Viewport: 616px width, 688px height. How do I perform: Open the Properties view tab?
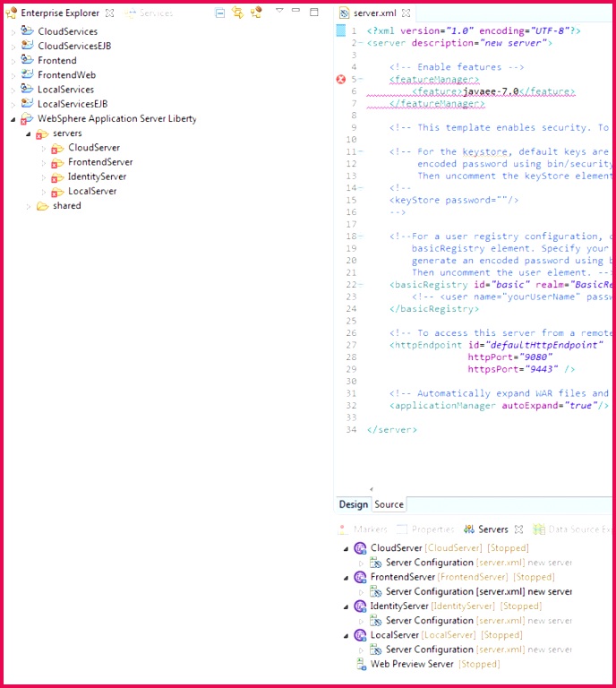point(425,529)
